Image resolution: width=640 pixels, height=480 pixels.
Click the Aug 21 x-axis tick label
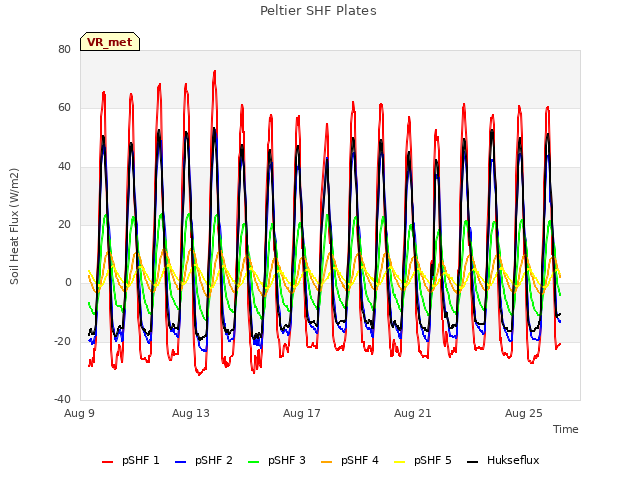(x=413, y=413)
